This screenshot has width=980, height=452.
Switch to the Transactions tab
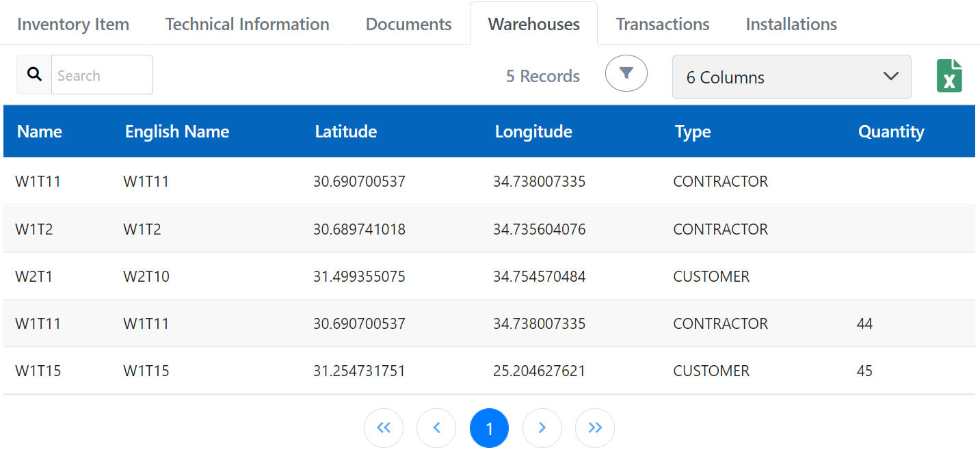pyautogui.click(x=662, y=23)
